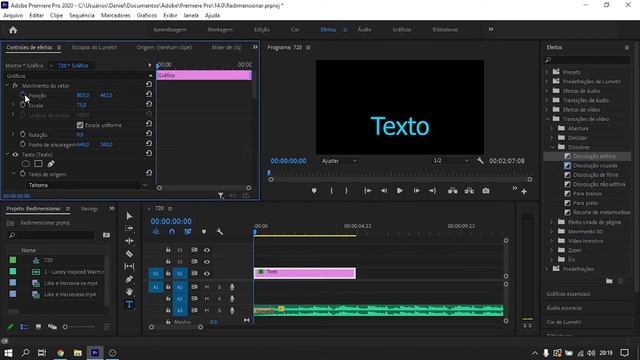Expand Efeitos de vídeo folder
Viewport: 640px width, 360px height.
click(x=547, y=109)
